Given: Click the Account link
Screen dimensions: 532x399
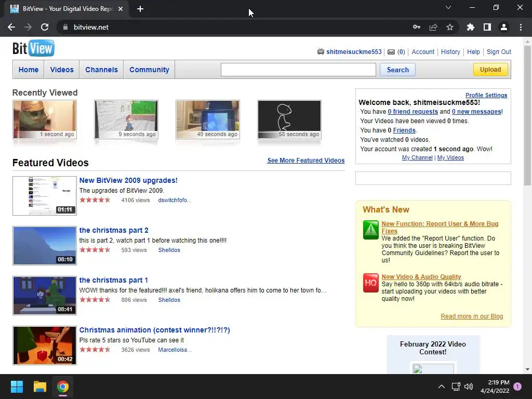Looking at the screenshot, I should (423, 52).
